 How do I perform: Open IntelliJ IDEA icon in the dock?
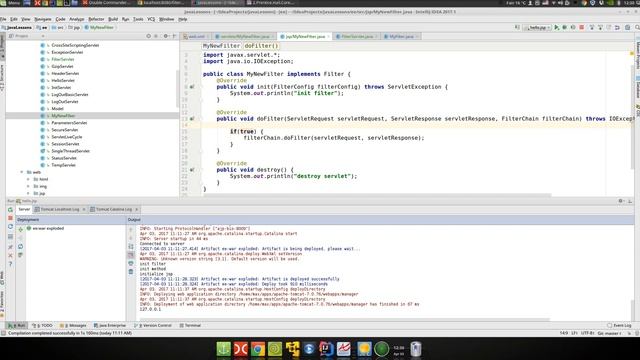pyautogui.click(x=326, y=349)
